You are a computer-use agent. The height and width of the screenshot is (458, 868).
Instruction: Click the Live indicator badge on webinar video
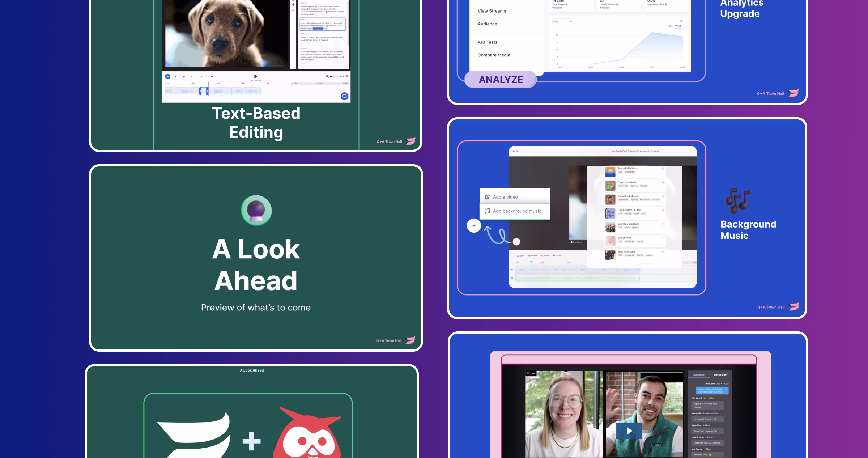(x=531, y=373)
